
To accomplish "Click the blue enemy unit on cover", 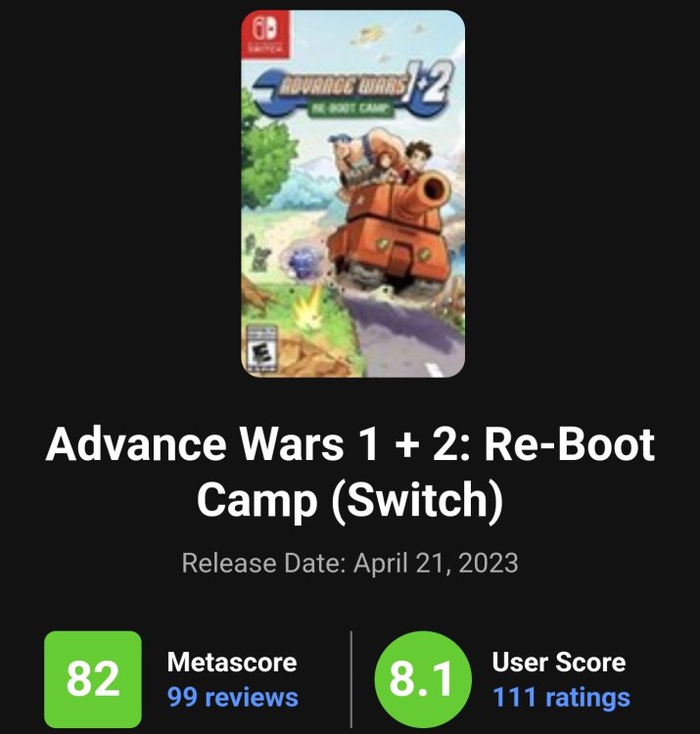I will [304, 263].
